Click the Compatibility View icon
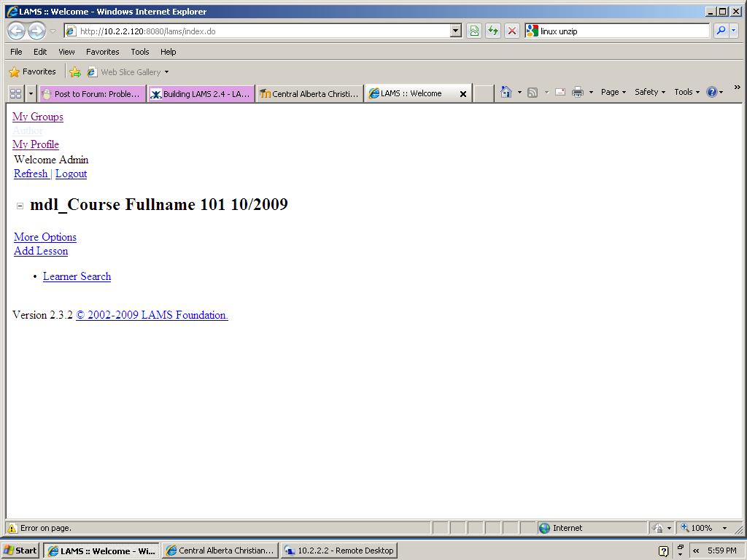The height and width of the screenshot is (560, 747). pyautogui.click(x=474, y=31)
